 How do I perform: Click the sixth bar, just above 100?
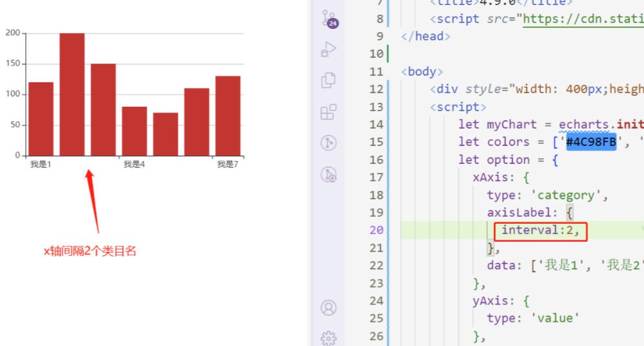point(196,122)
